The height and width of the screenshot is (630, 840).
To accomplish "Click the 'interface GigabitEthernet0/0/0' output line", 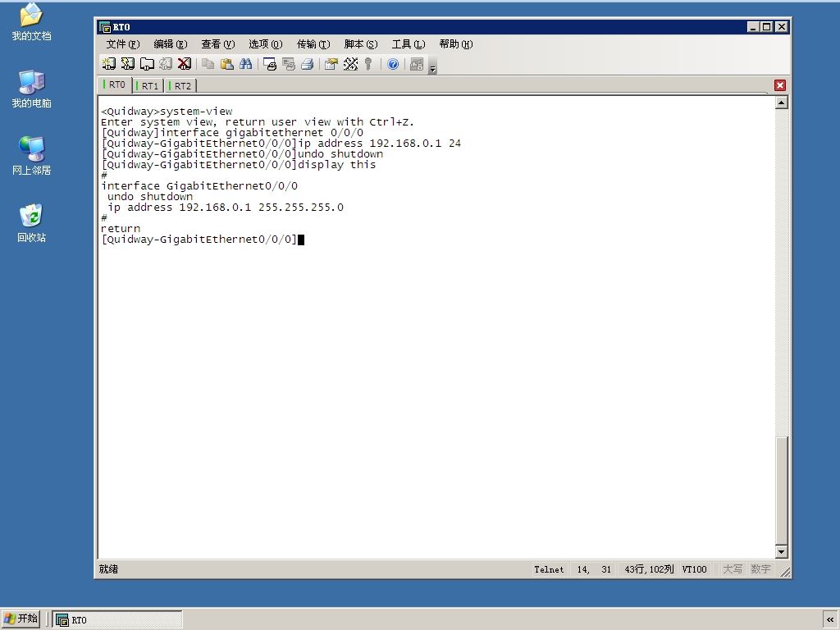I will coord(199,186).
